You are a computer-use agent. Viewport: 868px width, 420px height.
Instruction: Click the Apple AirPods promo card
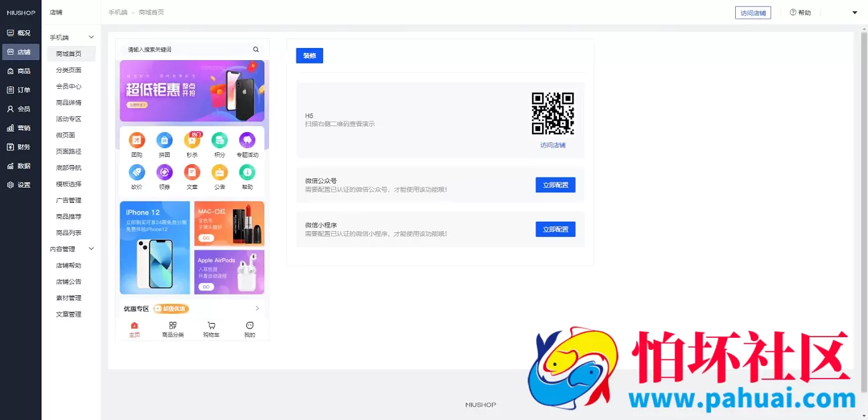tap(229, 272)
